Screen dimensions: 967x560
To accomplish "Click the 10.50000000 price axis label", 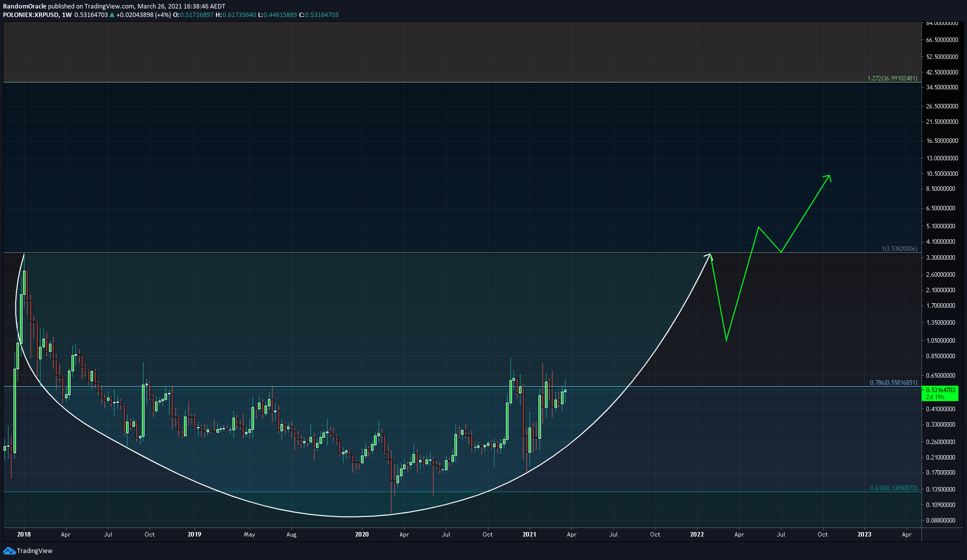I will 942,174.
